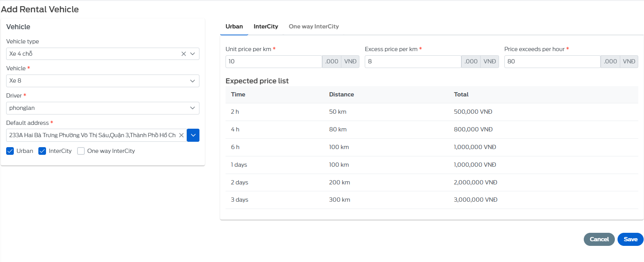Uncheck the Urban checkbox
The height and width of the screenshot is (262, 644).
coord(10,151)
